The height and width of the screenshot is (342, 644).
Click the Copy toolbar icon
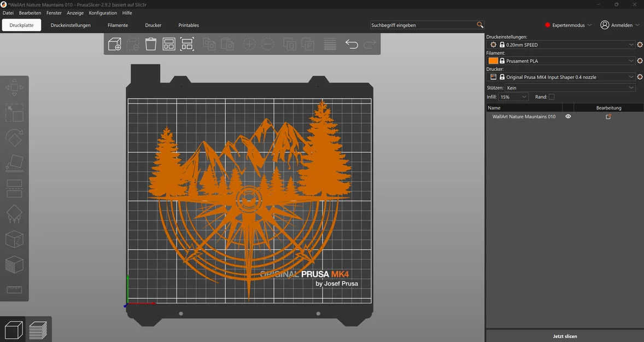coord(209,44)
